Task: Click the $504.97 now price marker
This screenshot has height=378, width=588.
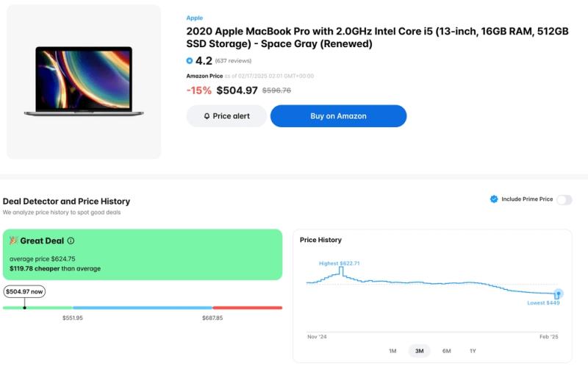Action: (24, 292)
